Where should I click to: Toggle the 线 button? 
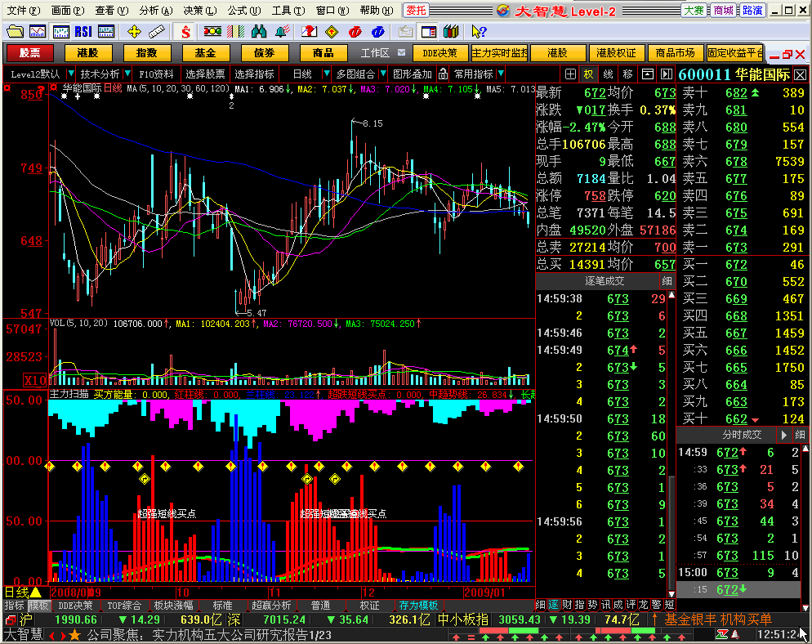pos(608,74)
